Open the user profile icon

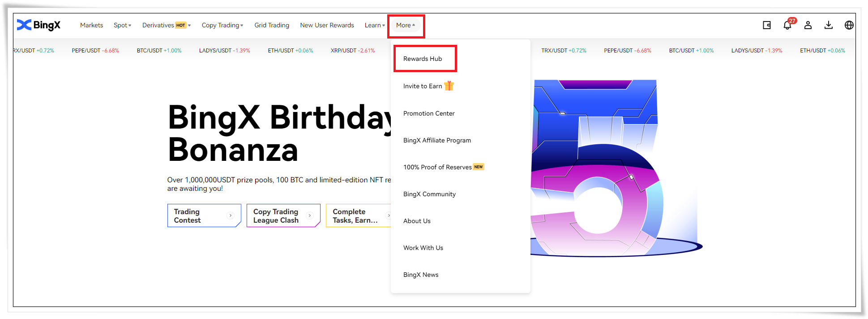point(808,25)
